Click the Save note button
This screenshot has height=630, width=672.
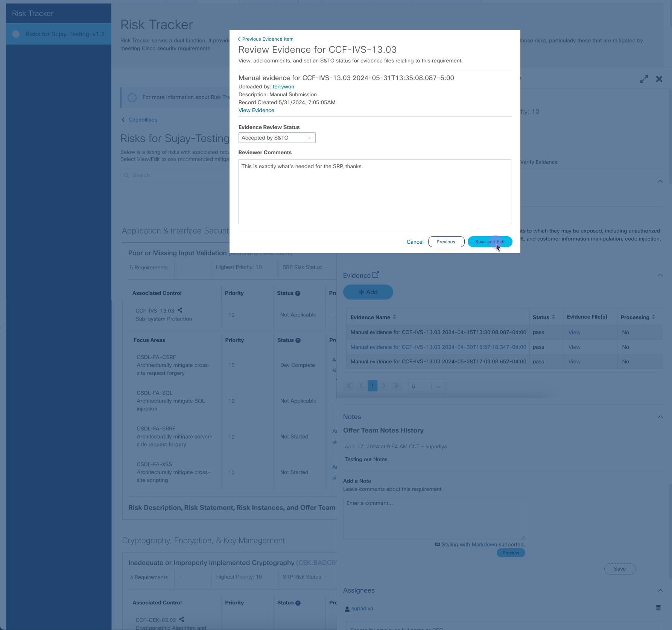[620, 569]
